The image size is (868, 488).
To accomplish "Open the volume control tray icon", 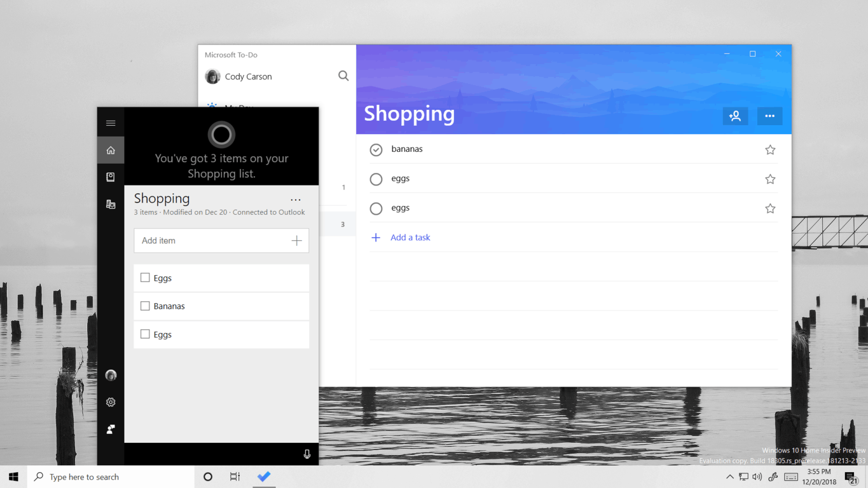I will (757, 477).
